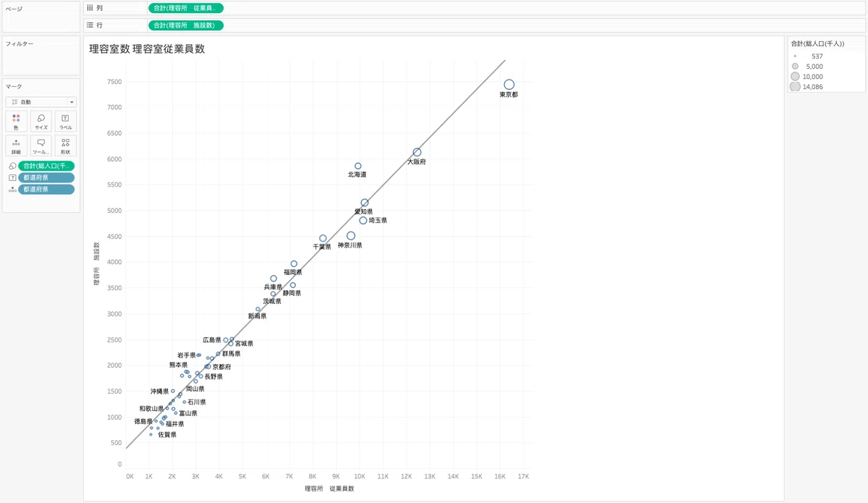Click the 長野県 data label

click(x=213, y=376)
